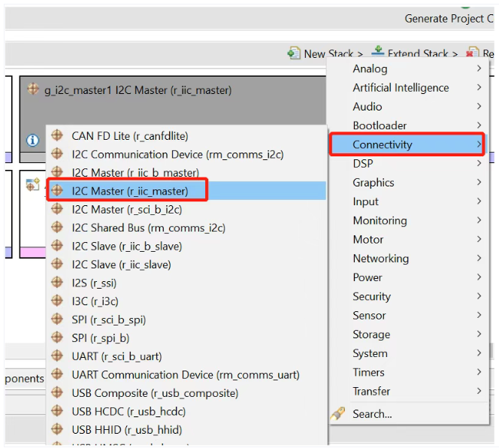Image resolution: width=499 pixels, height=448 pixels.
Task: Expand the Motor submenu arrow
Action: [x=479, y=239]
